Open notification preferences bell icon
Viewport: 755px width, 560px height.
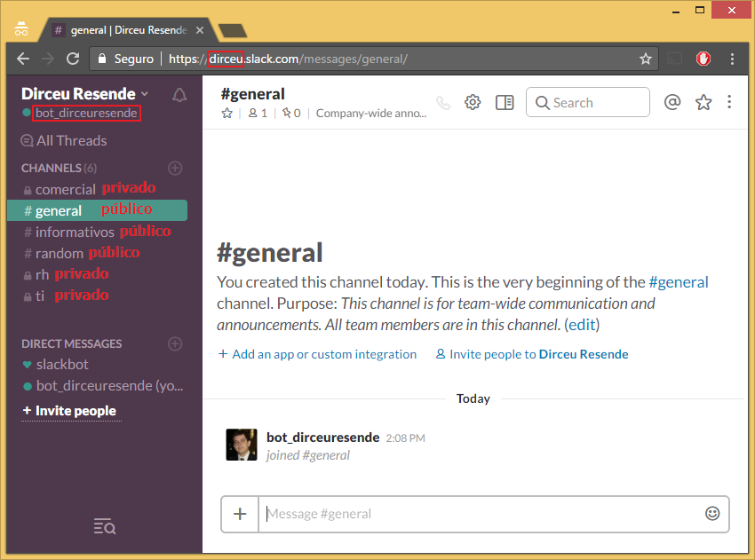click(179, 95)
